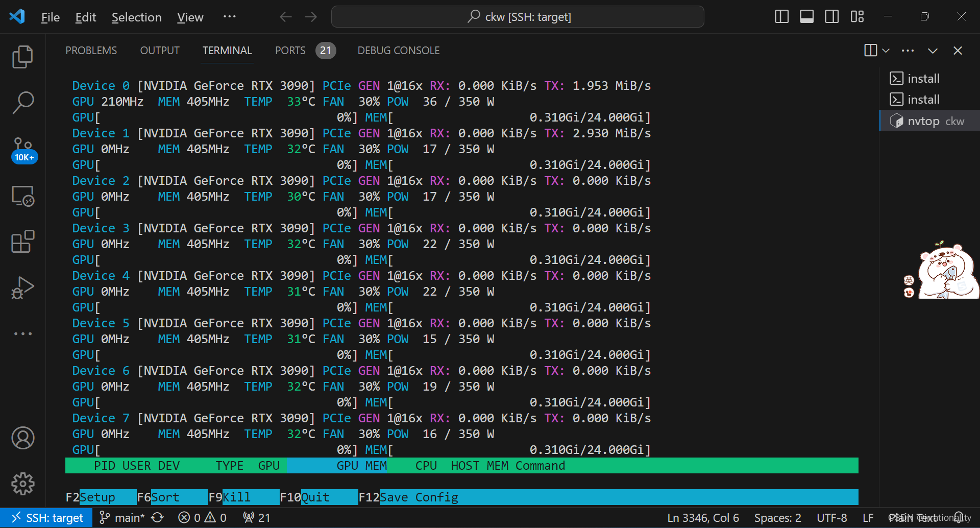
Task: Synchronize changes via status bar sync icon
Action: (x=158, y=518)
